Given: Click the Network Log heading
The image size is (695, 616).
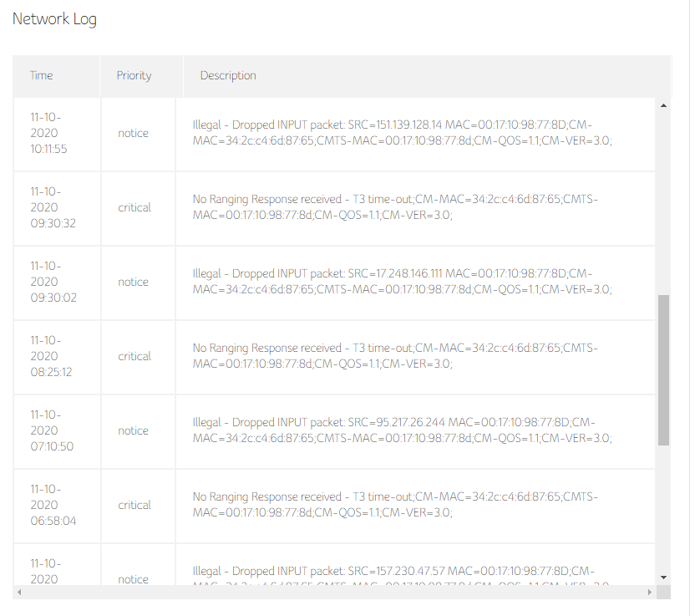Looking at the screenshot, I should 54,19.
